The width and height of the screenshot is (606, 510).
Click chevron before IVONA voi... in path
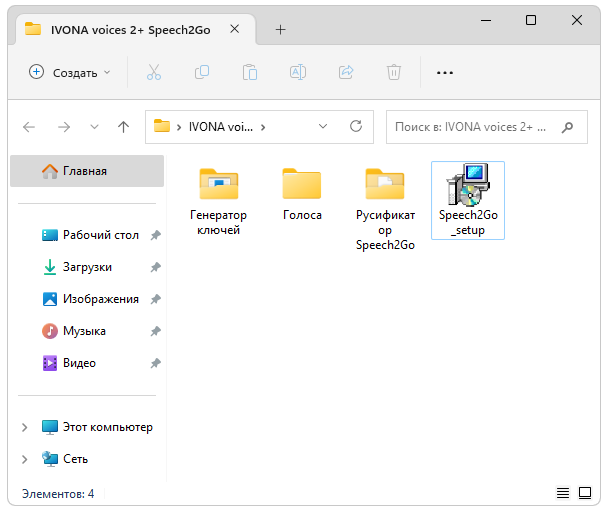coord(179,127)
